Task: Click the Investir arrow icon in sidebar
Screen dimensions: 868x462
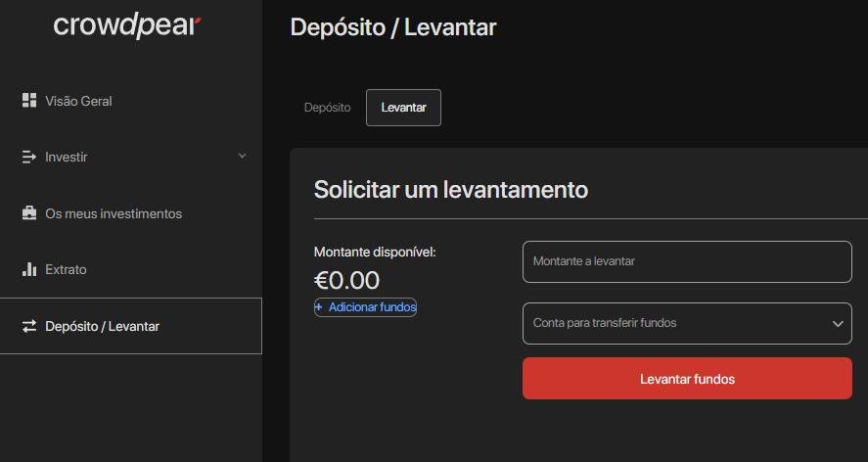Action: (x=29, y=157)
